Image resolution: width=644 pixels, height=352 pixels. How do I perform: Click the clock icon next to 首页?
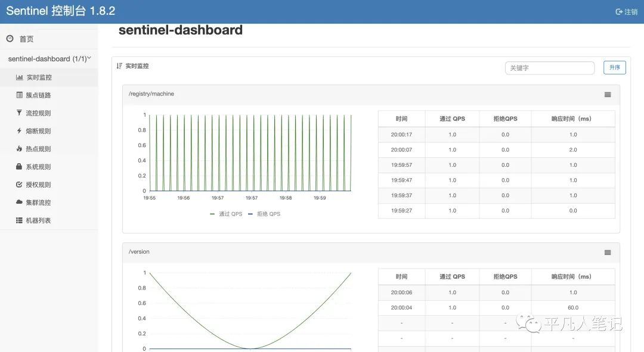coord(10,39)
